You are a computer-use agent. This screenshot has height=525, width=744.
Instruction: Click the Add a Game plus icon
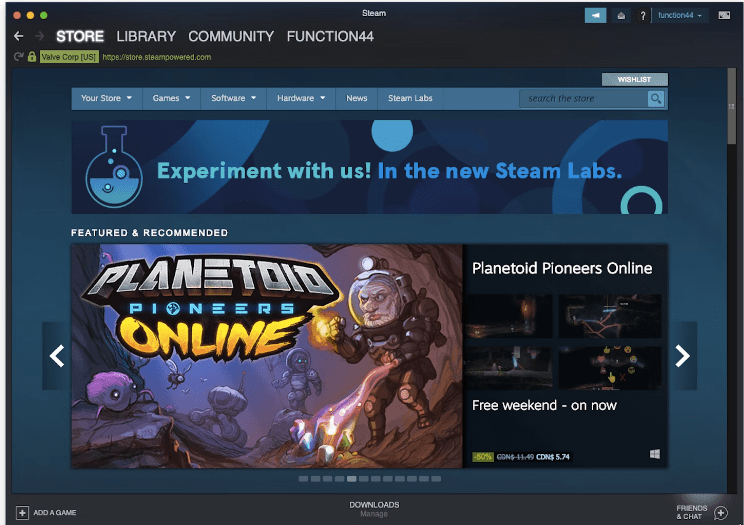tap(22, 513)
